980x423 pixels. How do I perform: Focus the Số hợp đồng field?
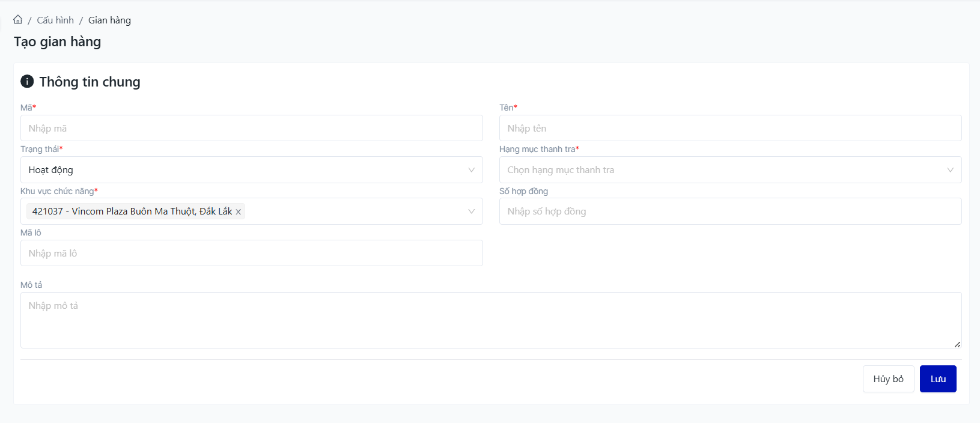tap(730, 211)
